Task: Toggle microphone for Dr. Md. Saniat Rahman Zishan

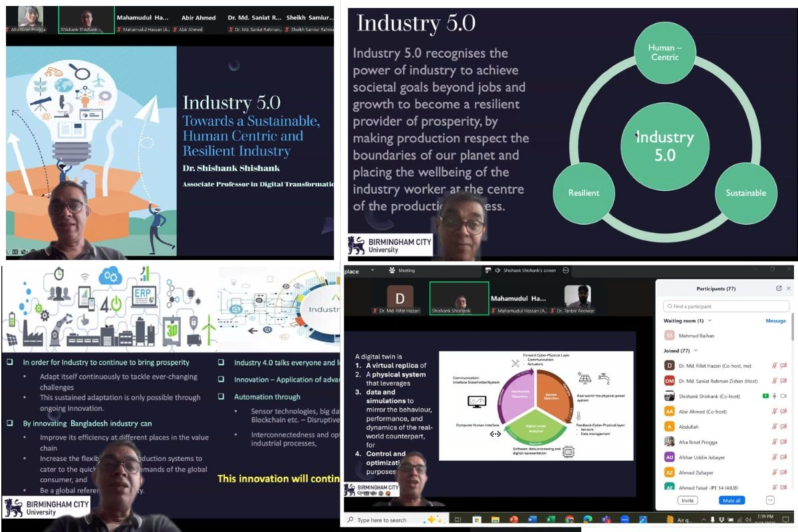Action: (774, 380)
